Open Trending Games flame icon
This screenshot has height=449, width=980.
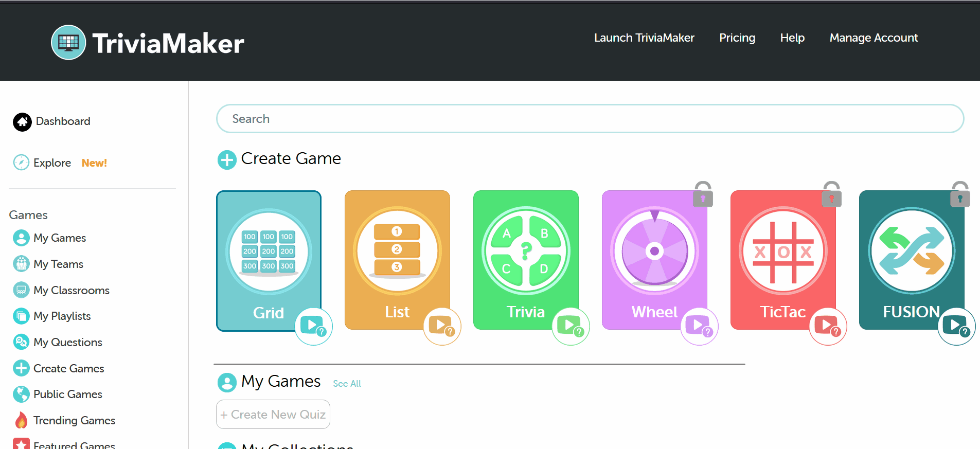pyautogui.click(x=21, y=420)
